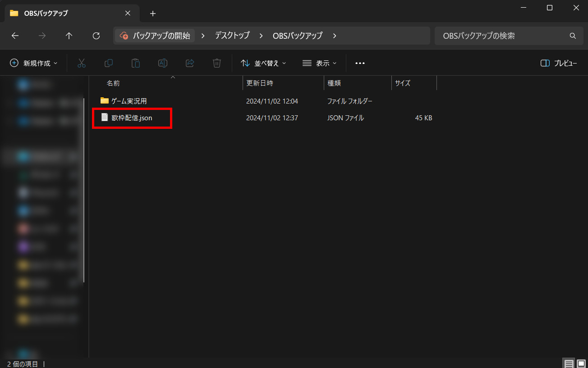The image size is (588, 368).
Task: Refresh the current folder view
Action: coord(96,36)
